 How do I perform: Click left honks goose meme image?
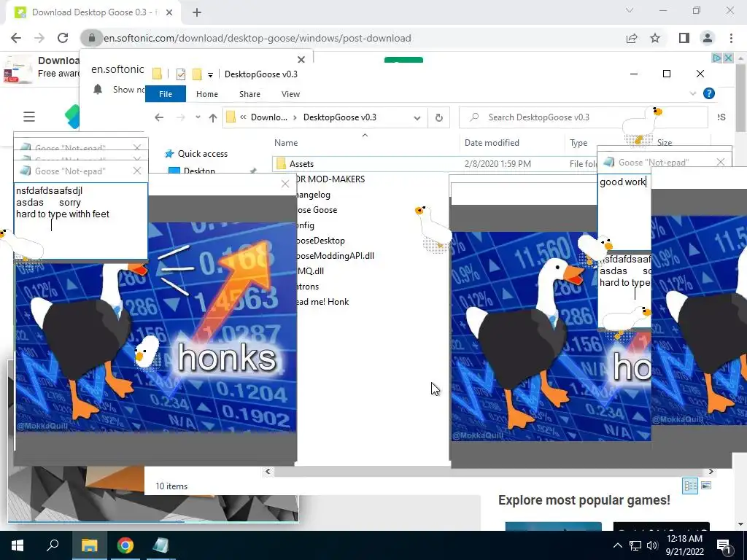coord(155,327)
